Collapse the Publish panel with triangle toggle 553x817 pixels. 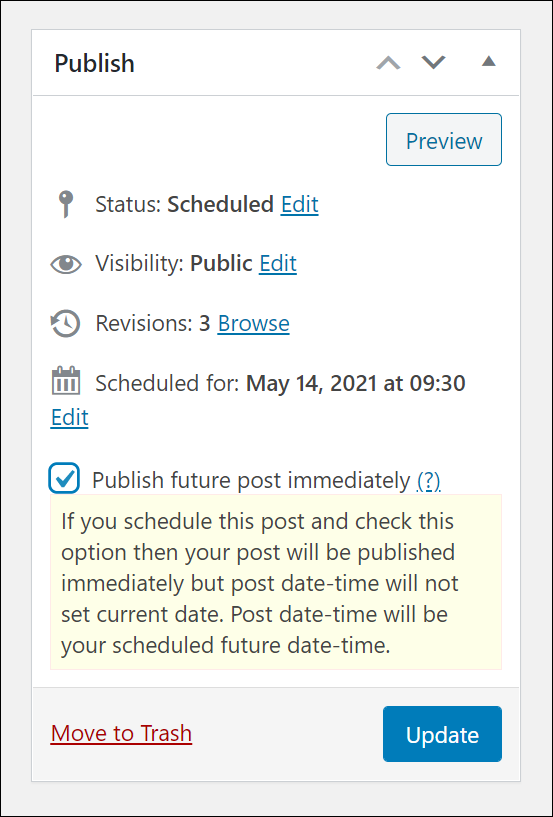click(488, 61)
